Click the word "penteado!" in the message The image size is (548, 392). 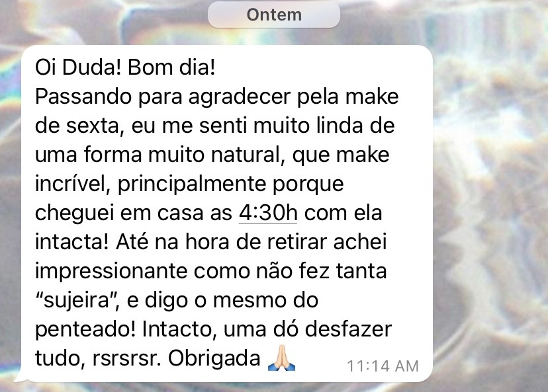click(x=85, y=329)
